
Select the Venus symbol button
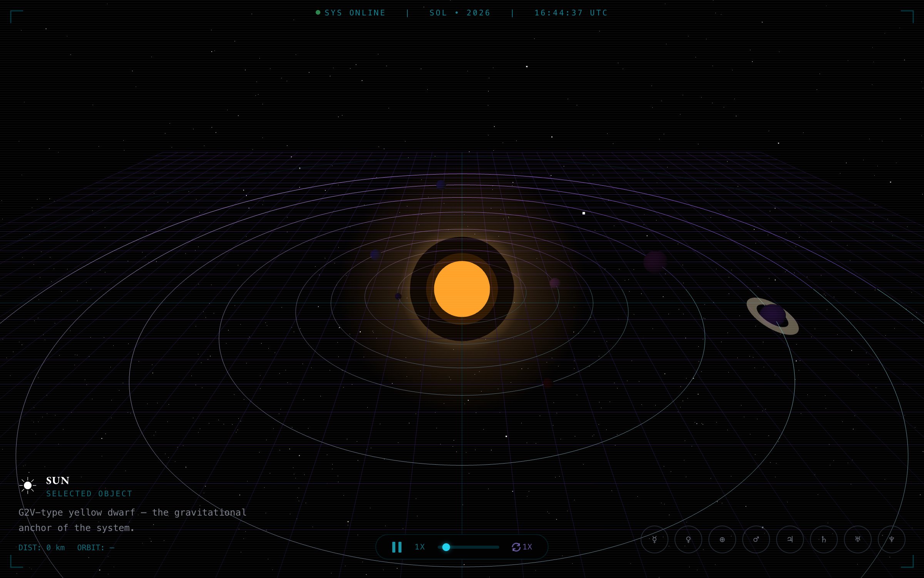tap(688, 539)
